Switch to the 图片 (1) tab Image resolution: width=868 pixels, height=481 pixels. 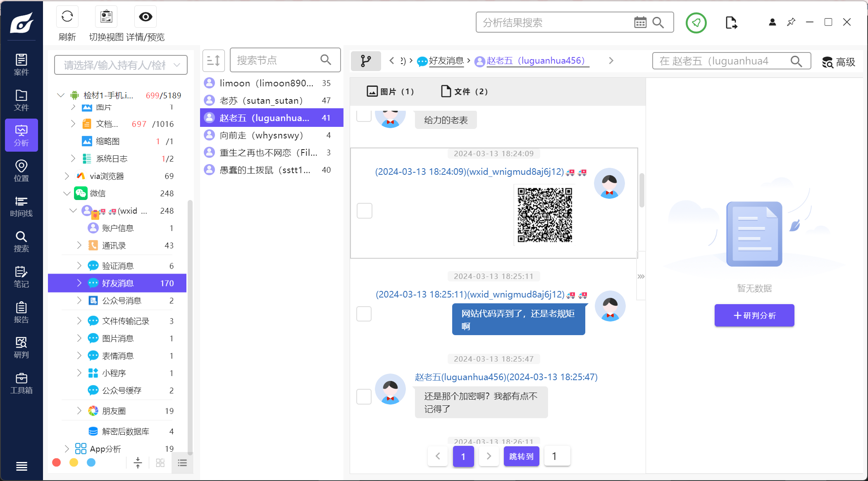tap(390, 91)
